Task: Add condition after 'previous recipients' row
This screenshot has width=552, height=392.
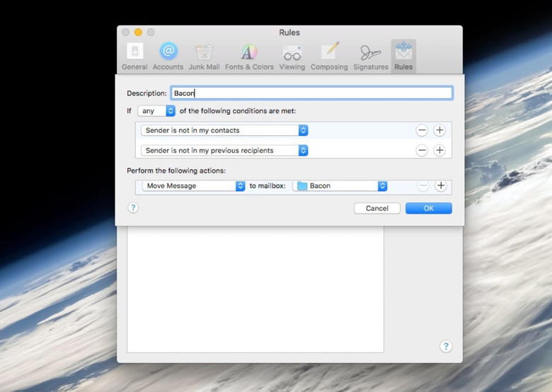Action: (x=439, y=150)
